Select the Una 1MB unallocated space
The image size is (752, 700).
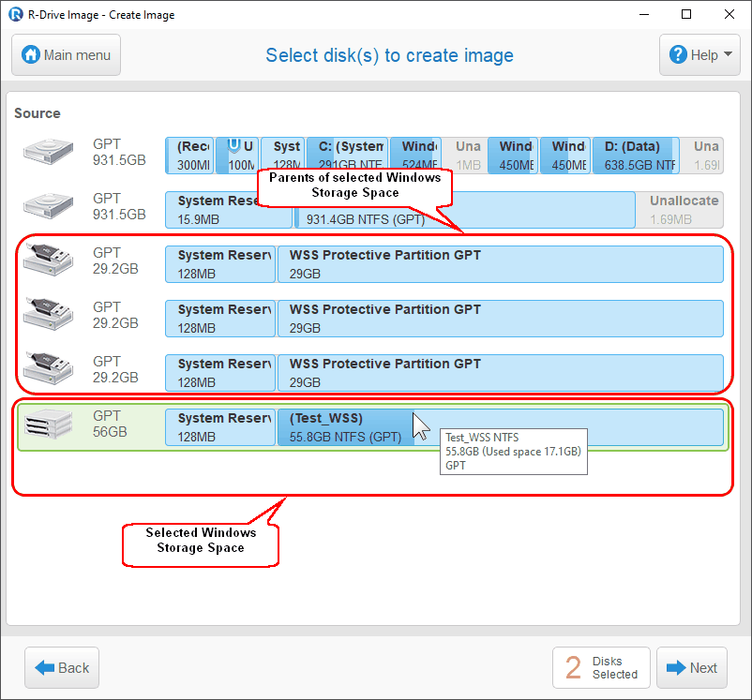[465, 156]
